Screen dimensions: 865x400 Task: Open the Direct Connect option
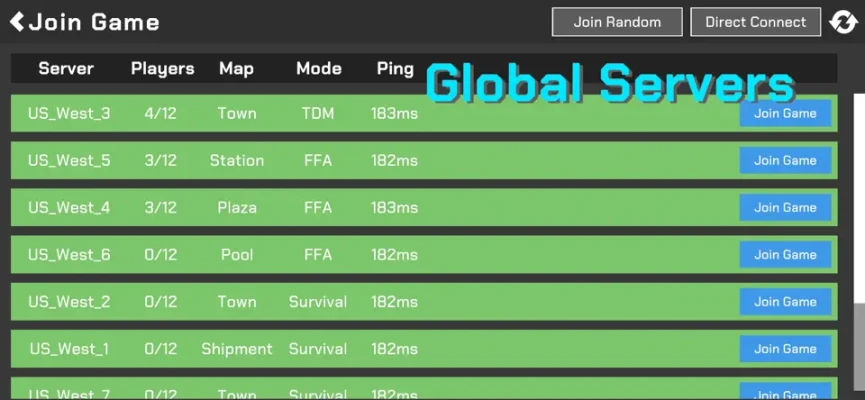tap(755, 22)
